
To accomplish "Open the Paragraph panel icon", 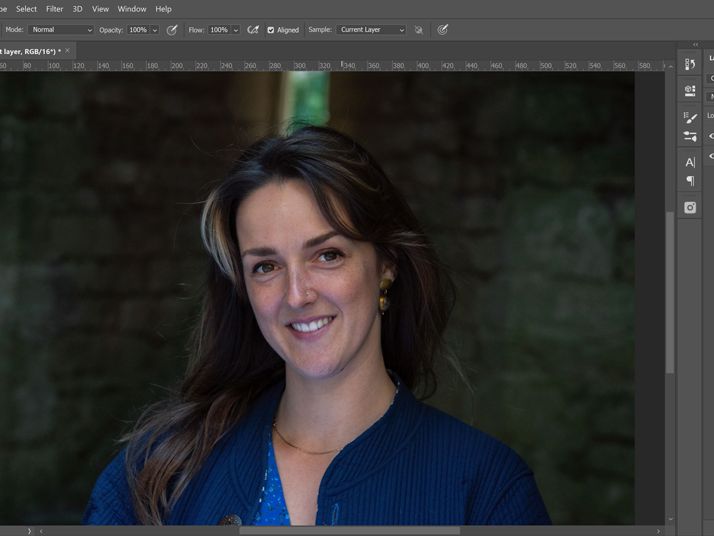I will [x=690, y=181].
